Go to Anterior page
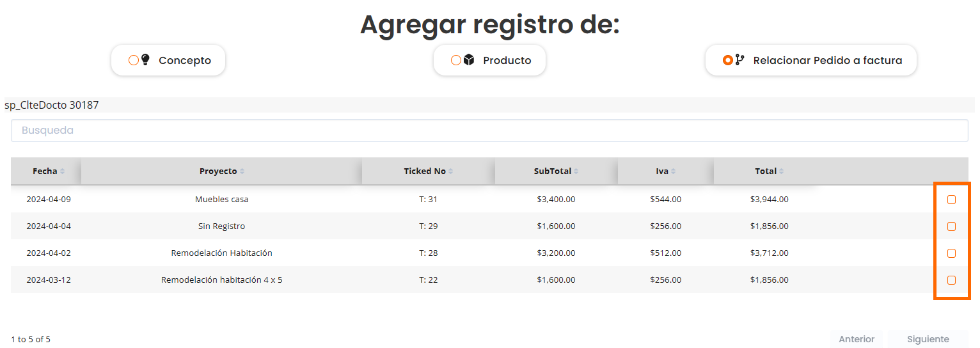 coord(857,339)
